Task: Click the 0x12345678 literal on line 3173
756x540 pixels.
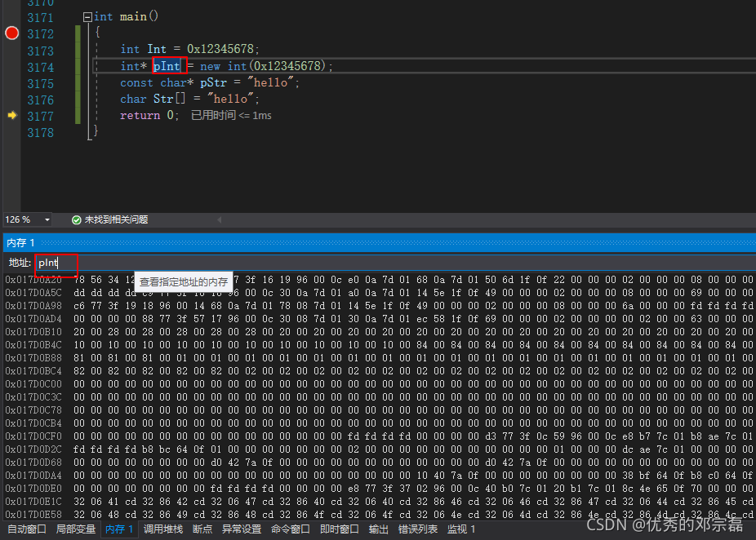Action: tap(220, 49)
